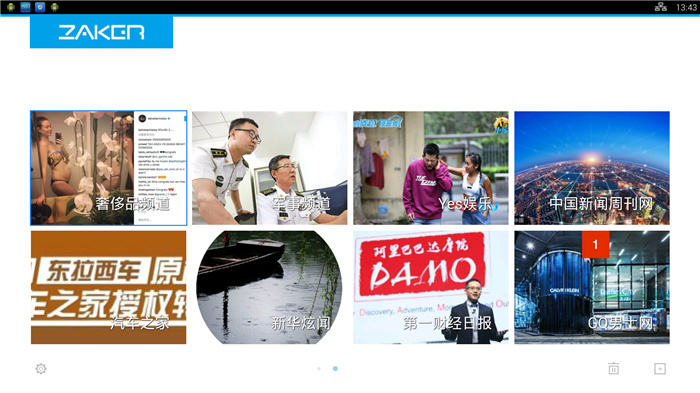Open the 奢侈品频道 channel tile

pos(108,168)
